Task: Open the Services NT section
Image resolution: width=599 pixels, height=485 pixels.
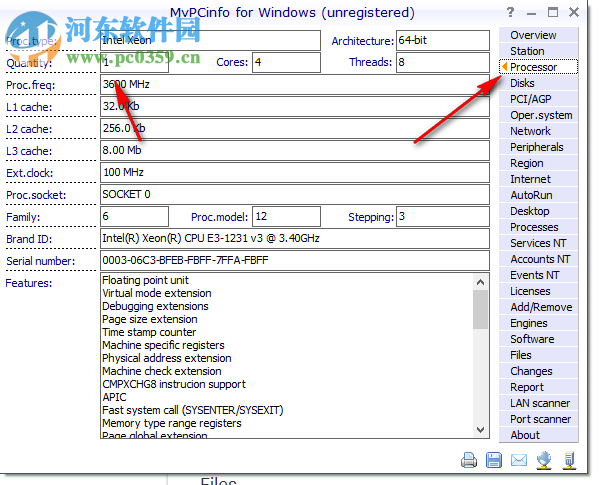Action: click(538, 243)
